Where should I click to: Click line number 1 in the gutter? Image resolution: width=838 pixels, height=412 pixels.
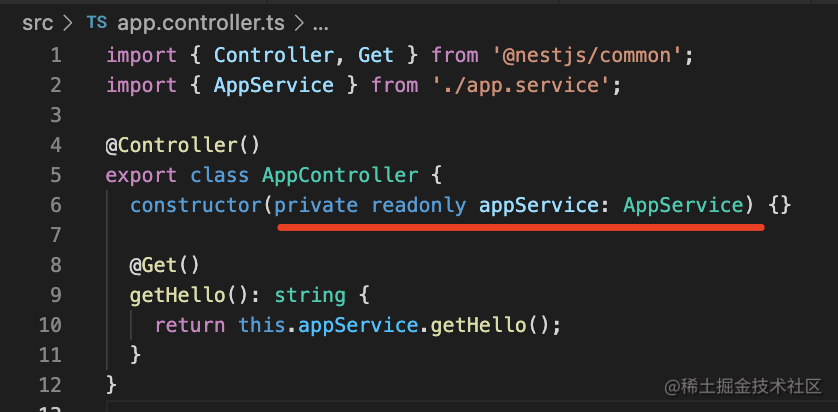[55, 55]
